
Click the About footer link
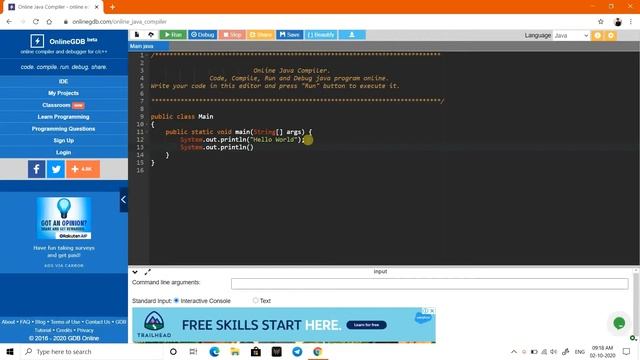pyautogui.click(x=8, y=322)
